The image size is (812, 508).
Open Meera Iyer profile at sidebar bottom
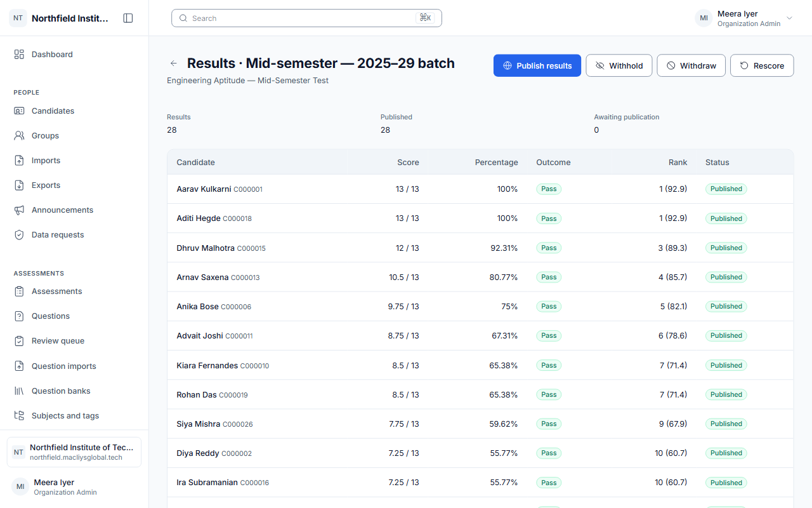pos(74,487)
